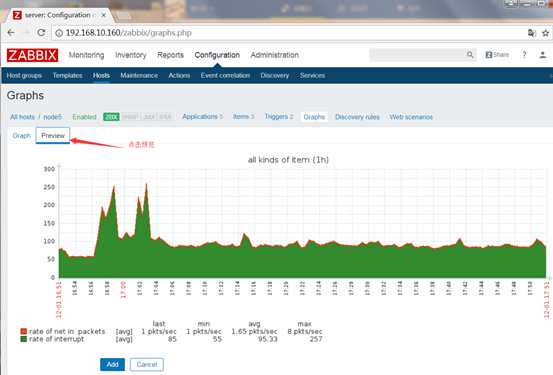Viewport: 553px width, 375px height.
Task: Close the server Configuration browser tab
Action: (104, 15)
